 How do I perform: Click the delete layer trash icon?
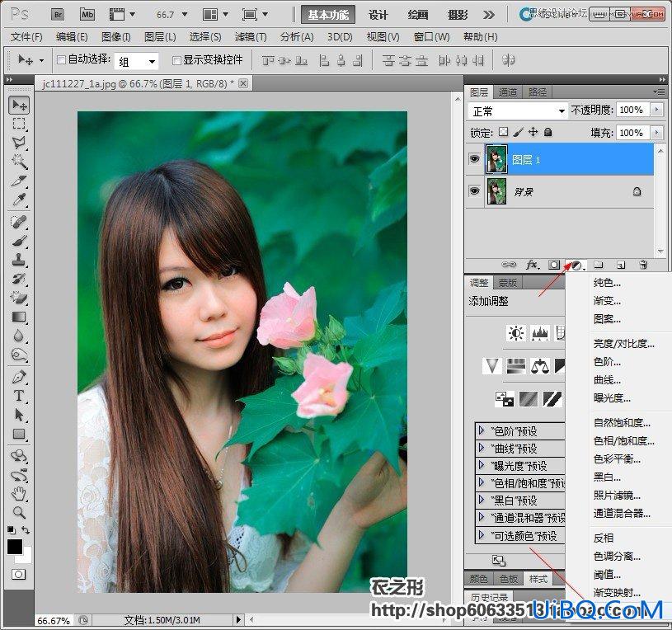(643, 265)
